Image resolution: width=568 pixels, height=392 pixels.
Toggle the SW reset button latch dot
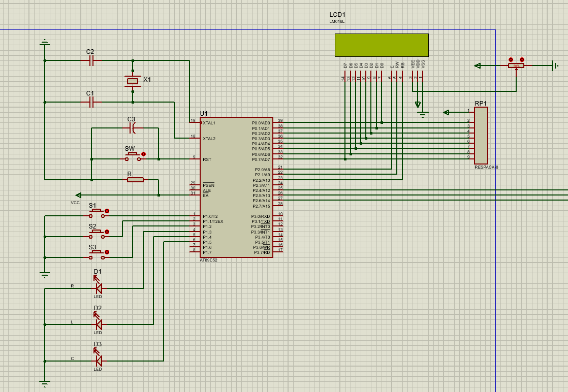(143, 154)
